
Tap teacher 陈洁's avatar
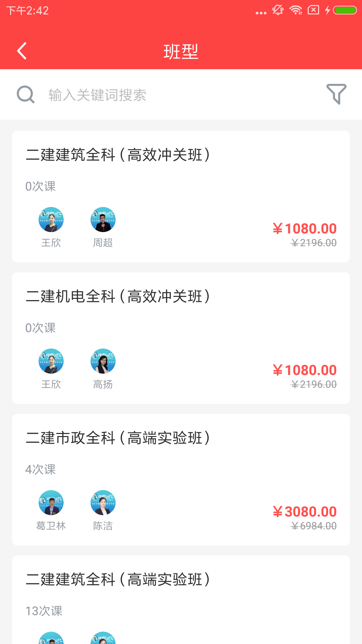tap(103, 503)
